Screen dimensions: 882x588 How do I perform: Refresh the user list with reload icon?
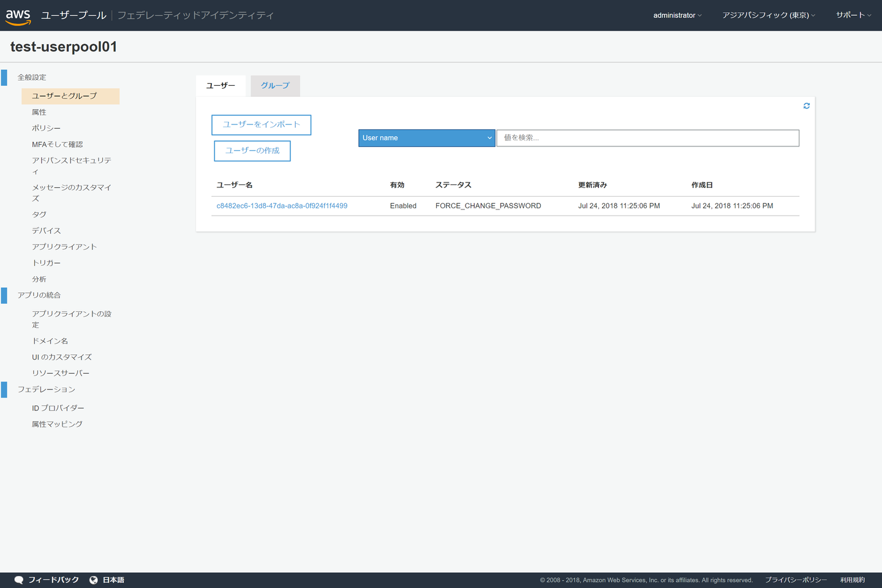click(807, 106)
